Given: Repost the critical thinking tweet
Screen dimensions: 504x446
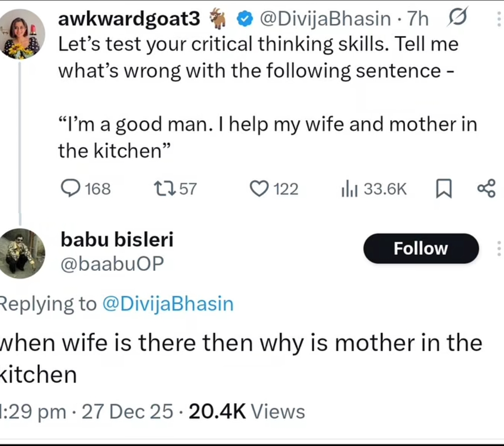Looking at the screenshot, I should point(164,189).
